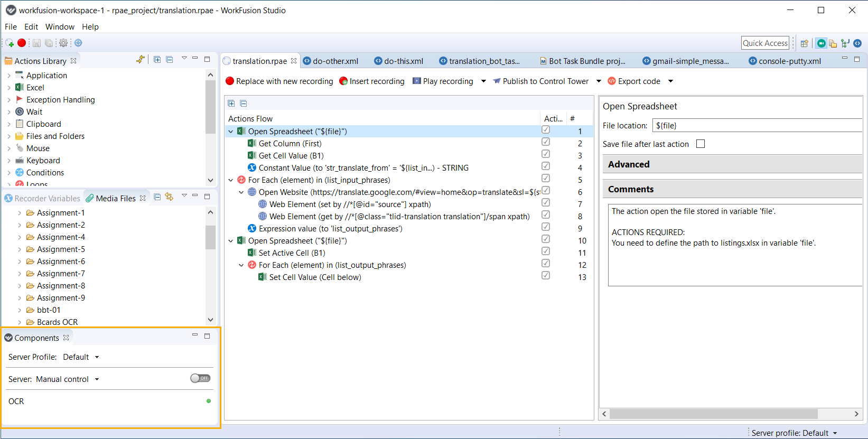This screenshot has height=439, width=868.
Task: Toggle active checkbox for Get Column (First)
Action: [x=546, y=142]
